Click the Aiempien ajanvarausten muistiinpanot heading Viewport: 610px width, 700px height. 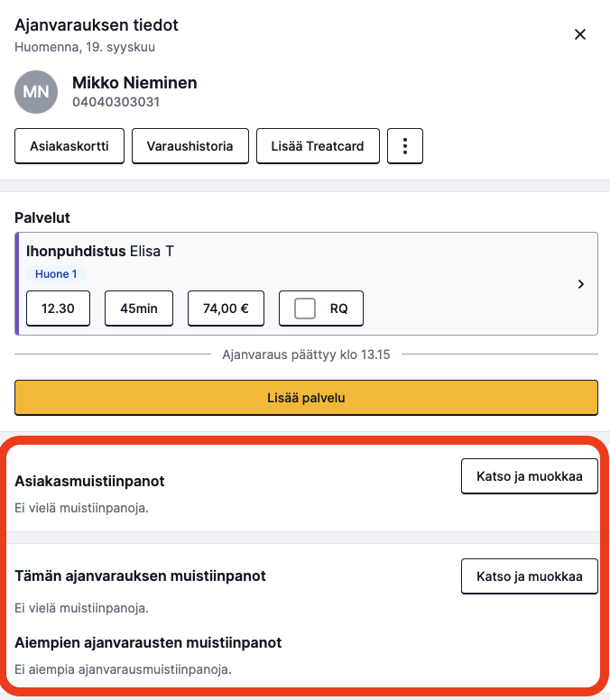[148, 643]
